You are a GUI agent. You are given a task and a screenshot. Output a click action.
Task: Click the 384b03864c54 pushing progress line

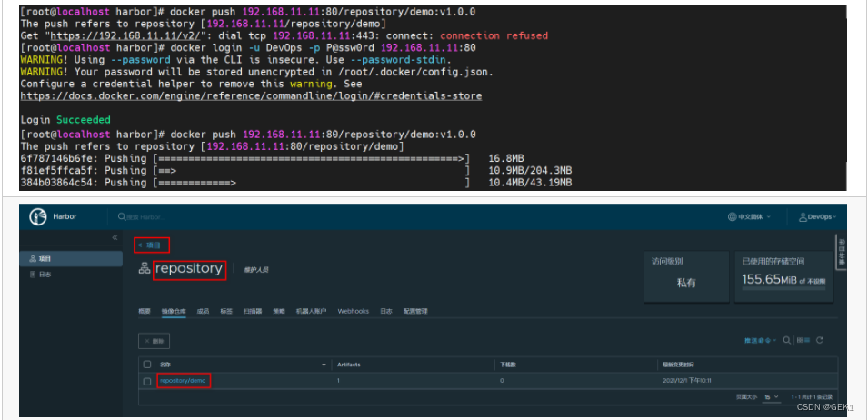point(296,183)
